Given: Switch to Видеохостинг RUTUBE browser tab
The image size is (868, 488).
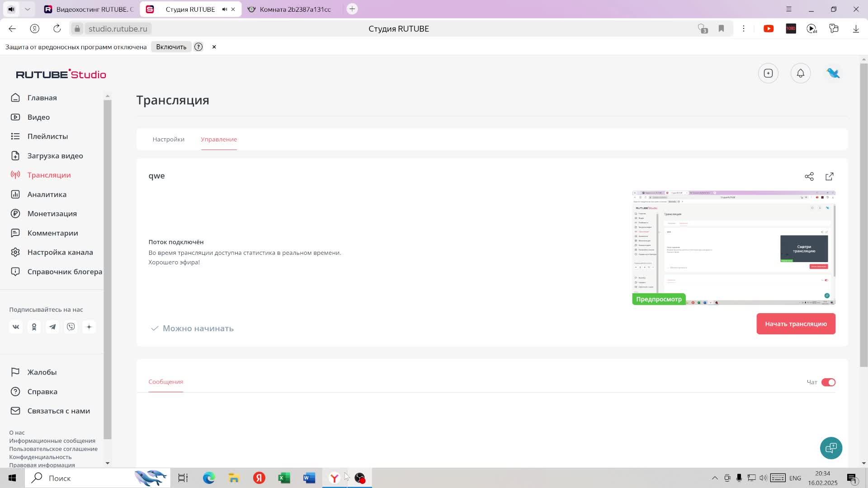Looking at the screenshot, I should [x=89, y=9].
